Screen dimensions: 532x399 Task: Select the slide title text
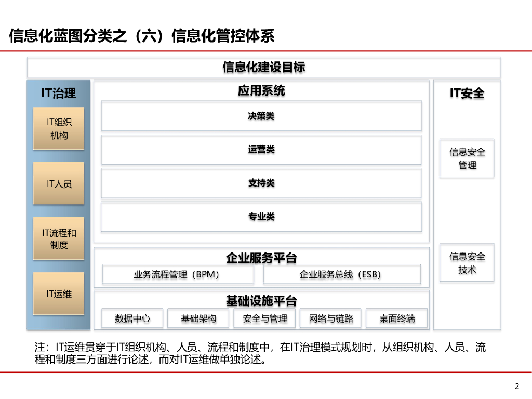tap(142, 36)
